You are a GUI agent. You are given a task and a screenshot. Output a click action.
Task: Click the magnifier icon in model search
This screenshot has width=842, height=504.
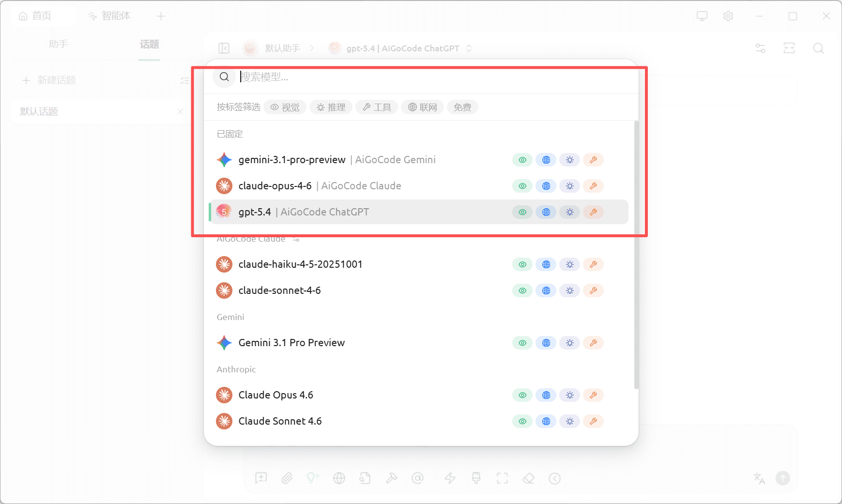point(224,77)
